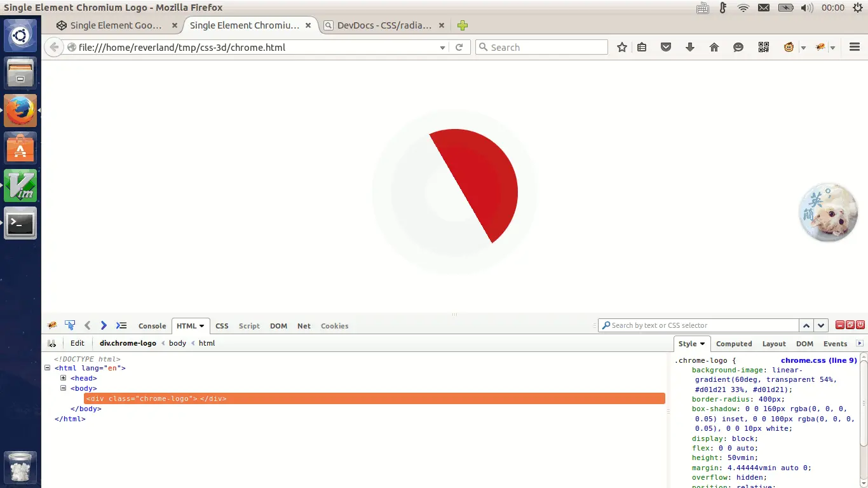Click the browser back arrow button

click(x=54, y=47)
